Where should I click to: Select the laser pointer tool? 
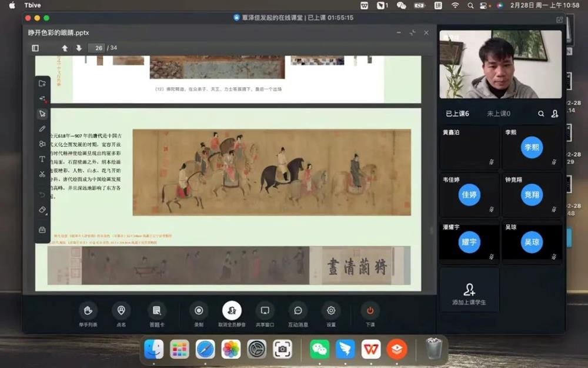(42, 99)
